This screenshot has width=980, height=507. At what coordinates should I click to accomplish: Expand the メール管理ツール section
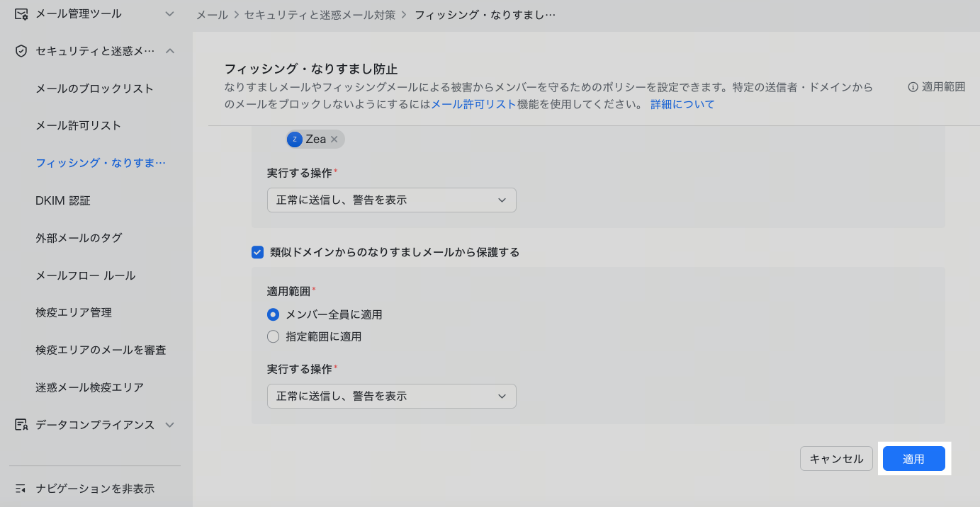(169, 13)
